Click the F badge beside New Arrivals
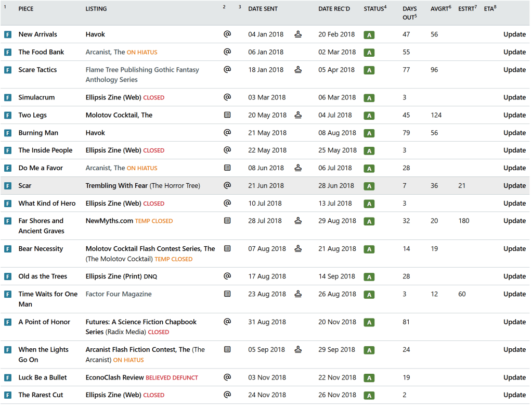Image resolution: width=532 pixels, height=405 pixels. (x=8, y=35)
